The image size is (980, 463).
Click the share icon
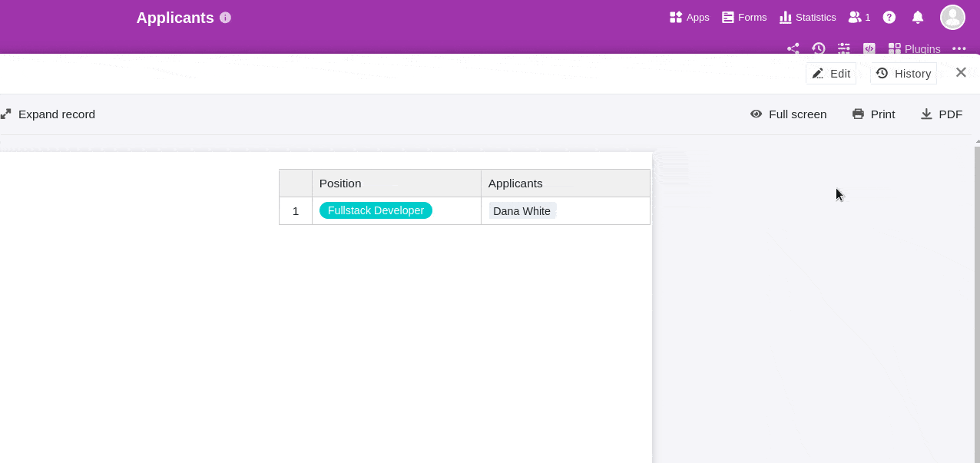pyautogui.click(x=793, y=48)
